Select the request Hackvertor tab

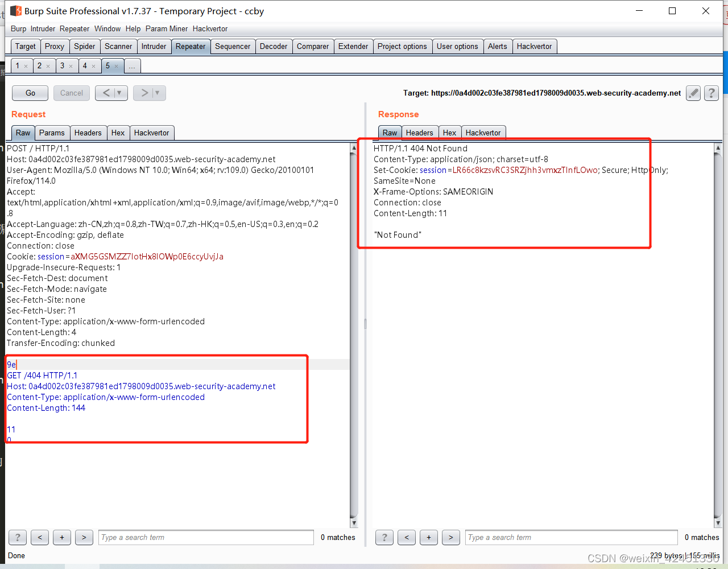pos(152,133)
